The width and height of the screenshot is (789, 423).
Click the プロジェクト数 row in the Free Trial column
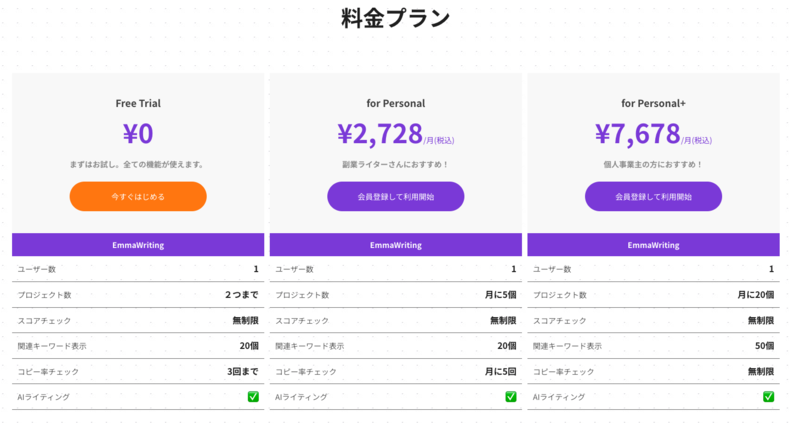(43, 295)
